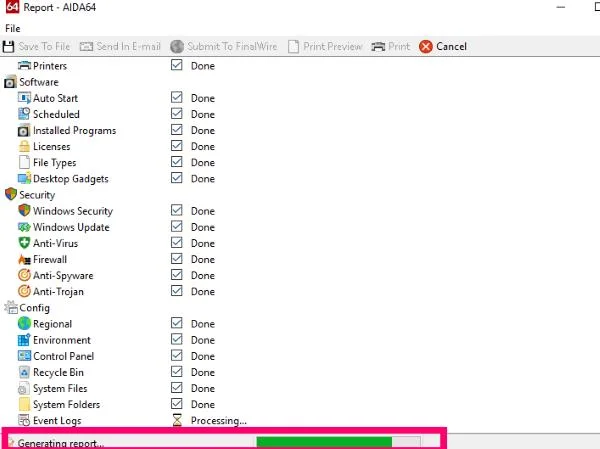Click the Event Logs icon
The width and height of the screenshot is (600, 449).
[24, 420]
